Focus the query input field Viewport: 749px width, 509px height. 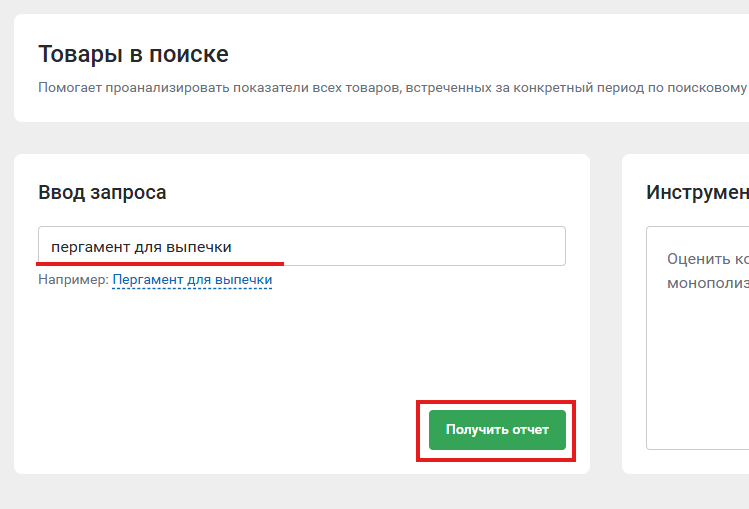point(302,246)
